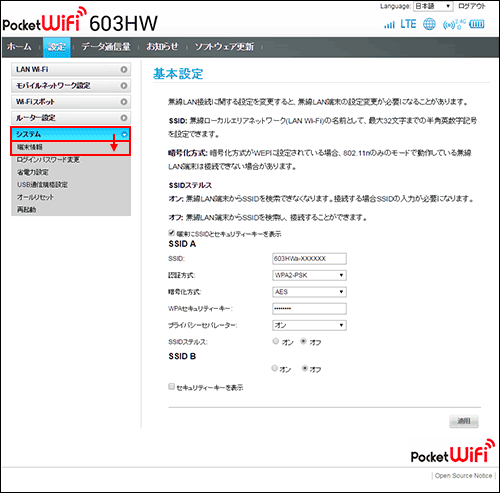The width and height of the screenshot is (500, 493).
Task: Select SSID B オン radio button
Action: [x=275, y=368]
